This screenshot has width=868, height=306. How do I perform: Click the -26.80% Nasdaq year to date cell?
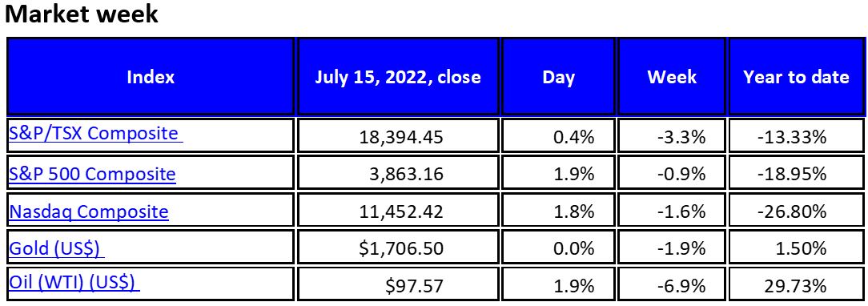796,211
